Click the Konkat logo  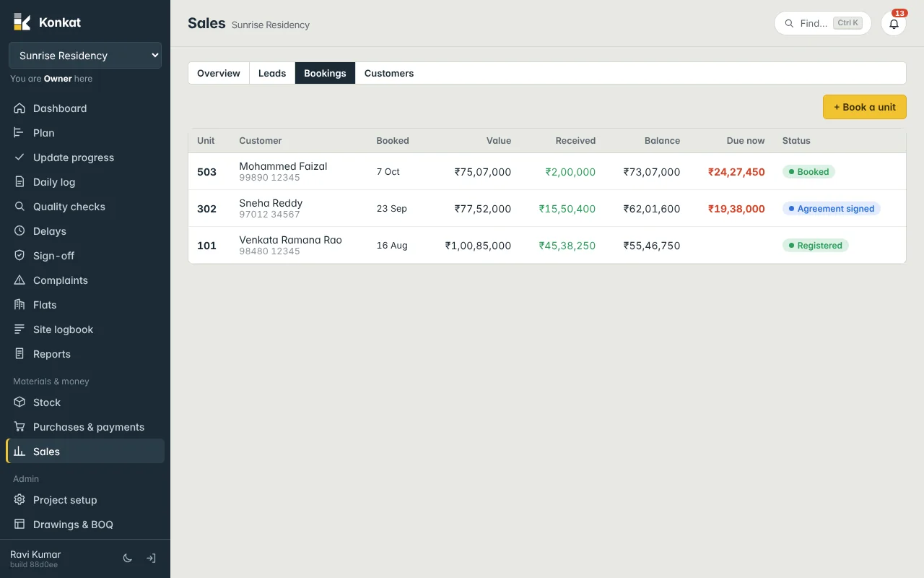(x=22, y=22)
